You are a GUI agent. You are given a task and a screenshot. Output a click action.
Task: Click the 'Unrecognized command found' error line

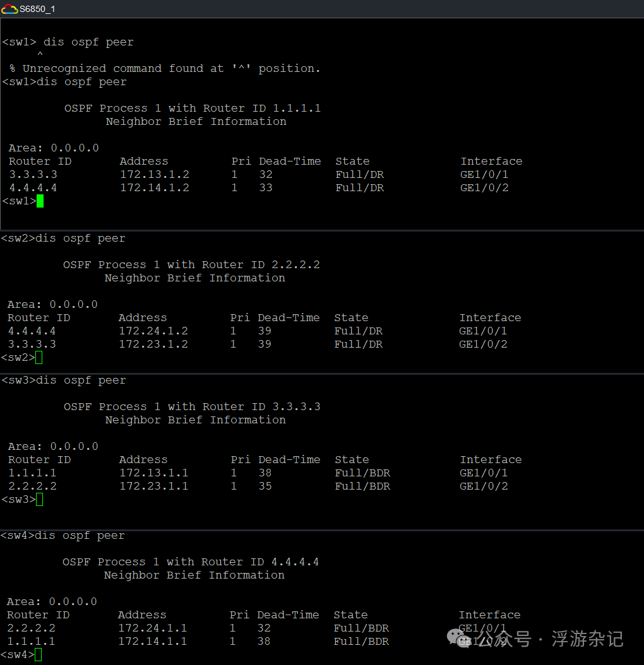pos(165,68)
